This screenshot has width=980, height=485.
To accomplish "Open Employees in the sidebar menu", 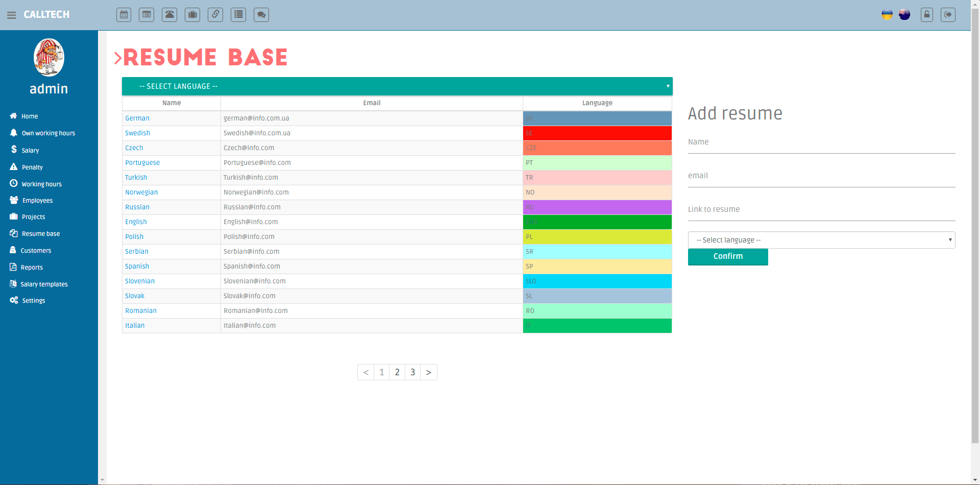I will pyautogui.click(x=37, y=201).
